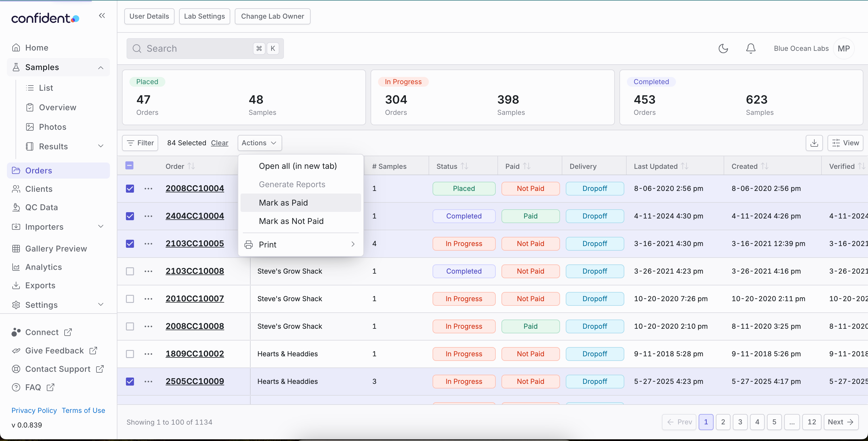Open Gallery Preview in sidebar
Screen dimensions: 868x441
click(56, 249)
